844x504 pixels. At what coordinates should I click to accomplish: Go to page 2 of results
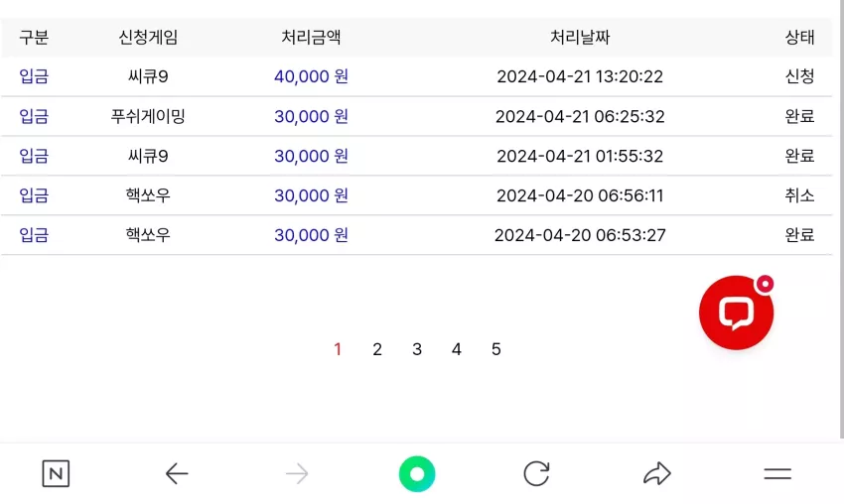tap(377, 349)
